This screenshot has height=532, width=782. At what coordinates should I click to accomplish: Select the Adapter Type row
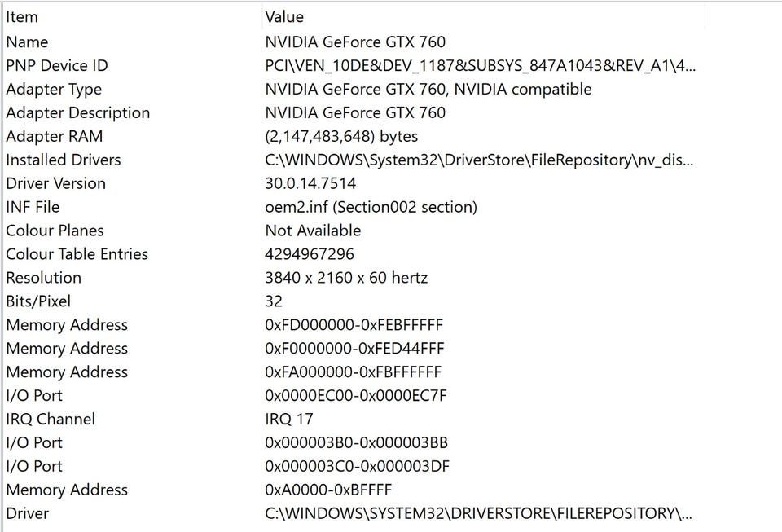click(x=54, y=90)
